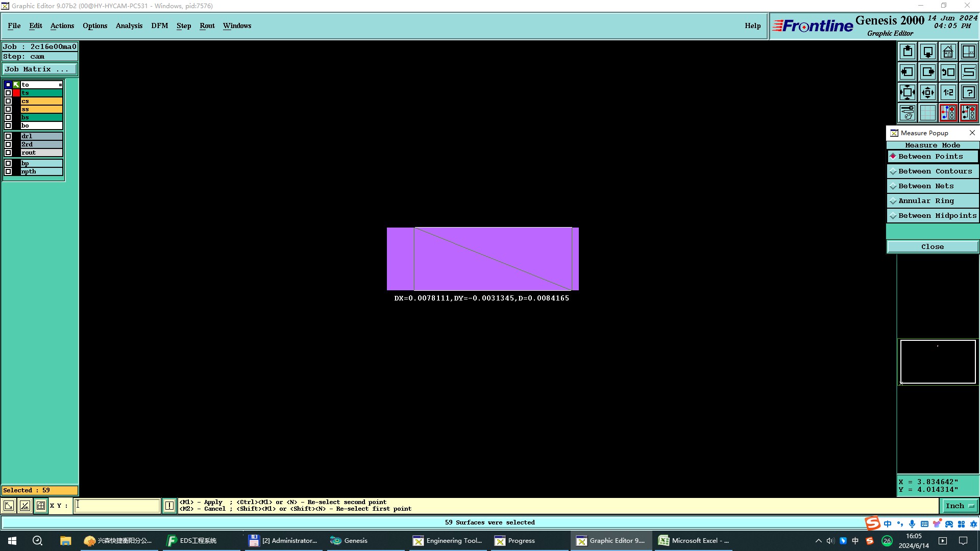Screen dimensions: 980x551
Task: Click the 1:2 zoom scale icon
Action: pos(948,93)
